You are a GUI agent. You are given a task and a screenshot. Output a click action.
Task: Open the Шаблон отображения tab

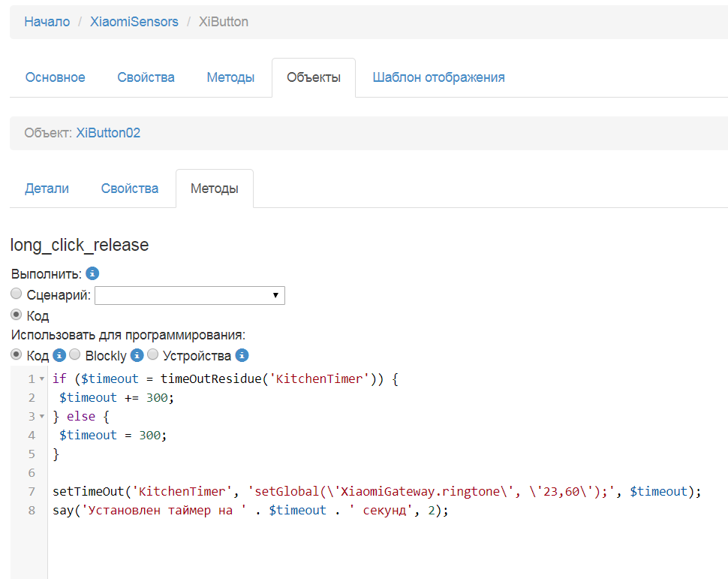pos(438,77)
